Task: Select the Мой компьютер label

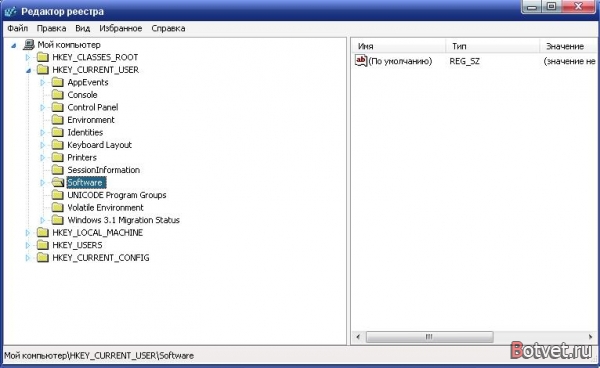Action: pos(69,45)
